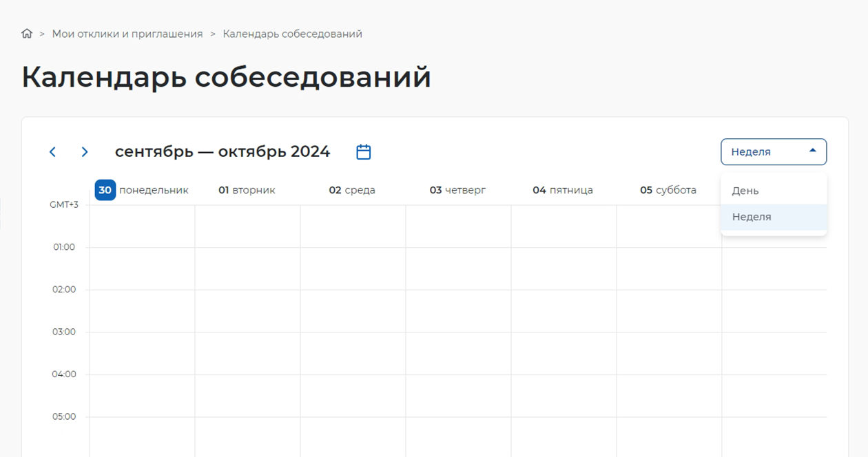Image resolution: width=868 pixels, height=457 pixels.
Task: Click the 01:00 time label
Action: click(64, 247)
